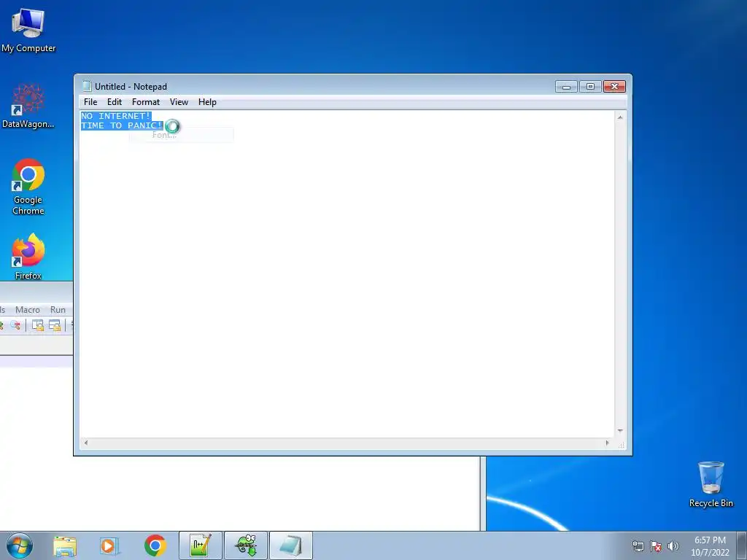Open the File menu in Notepad
Image resolution: width=747 pixels, height=560 pixels.
[90, 102]
